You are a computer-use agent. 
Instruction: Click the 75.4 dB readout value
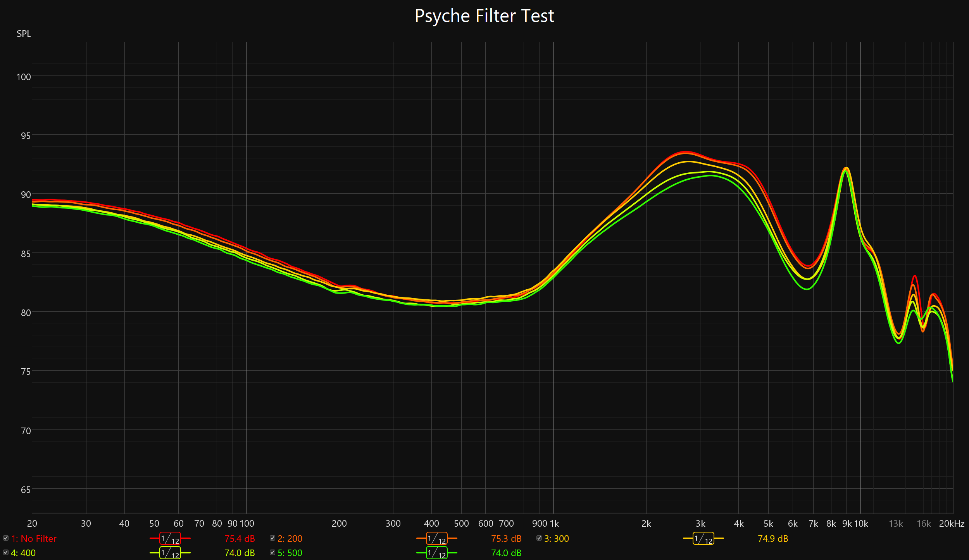click(240, 539)
